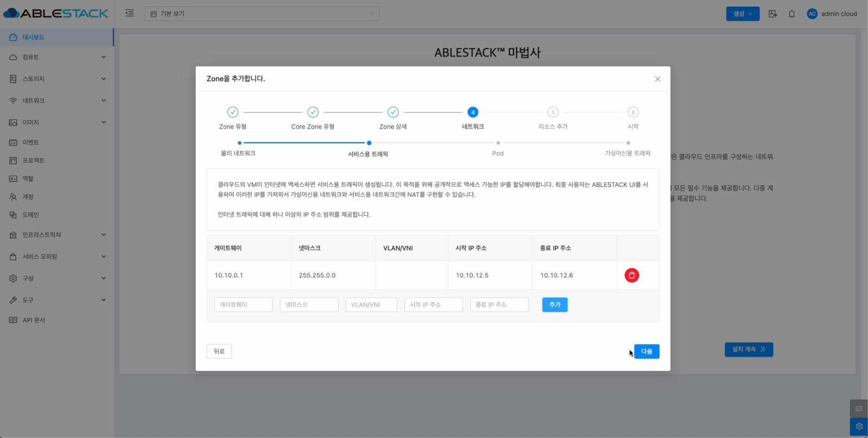Open the 이벤트 menu item

[x=31, y=142]
